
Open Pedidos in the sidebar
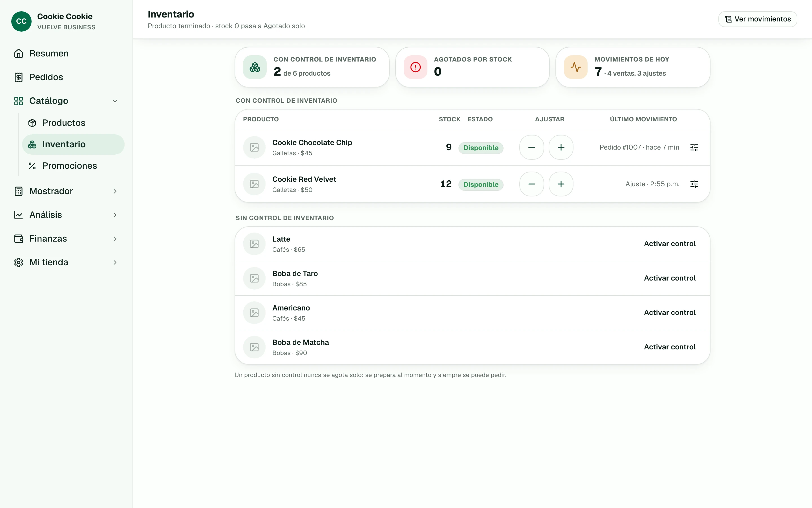[x=67, y=77]
